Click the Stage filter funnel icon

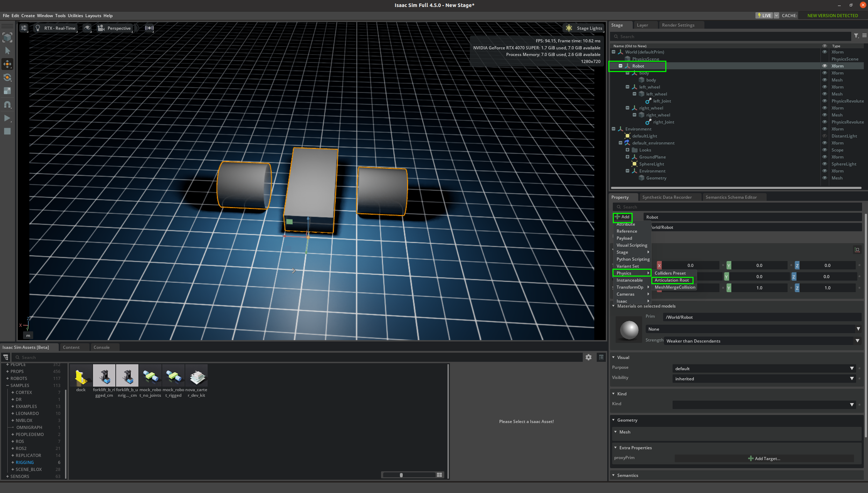856,36
